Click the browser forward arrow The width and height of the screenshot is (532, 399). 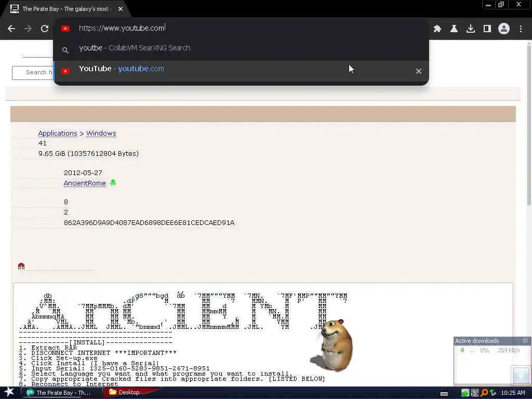[28, 29]
